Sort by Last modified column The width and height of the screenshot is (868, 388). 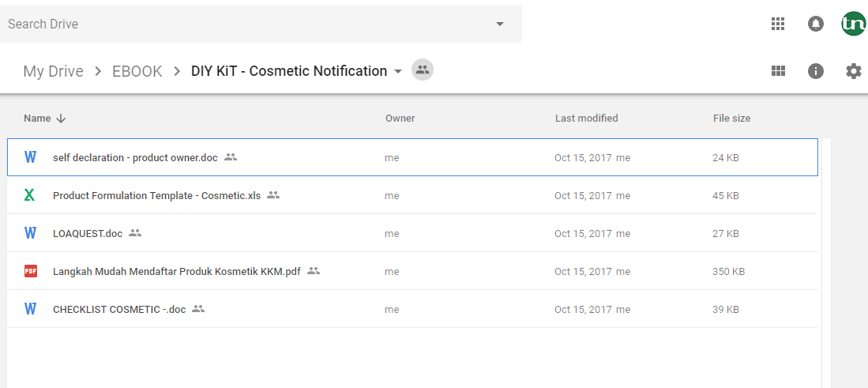[x=586, y=118]
